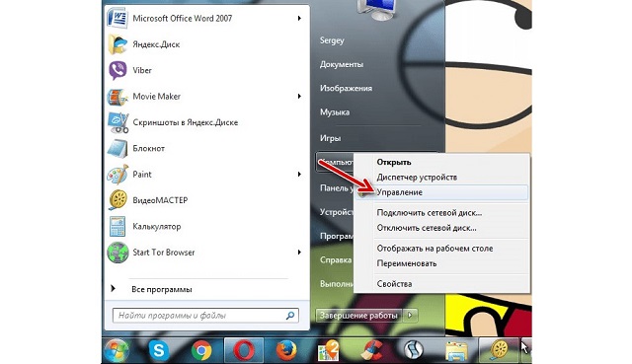Open Google Chrome from the taskbar
This screenshot has width=632, height=364.
201,351
